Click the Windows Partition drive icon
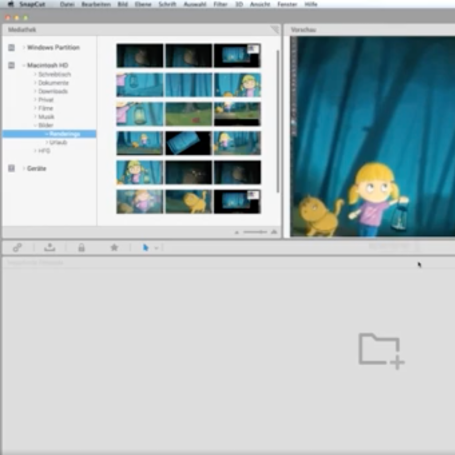 pos(11,48)
